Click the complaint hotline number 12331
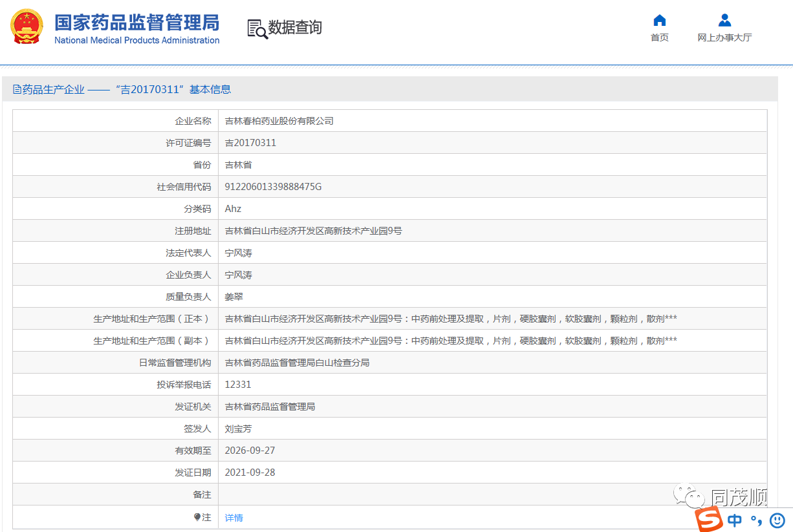 point(237,385)
